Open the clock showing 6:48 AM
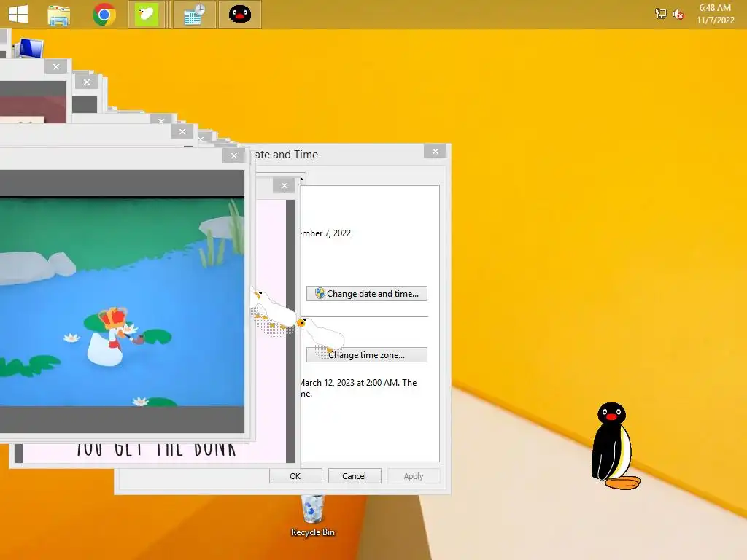The width and height of the screenshot is (747, 560). (715, 14)
